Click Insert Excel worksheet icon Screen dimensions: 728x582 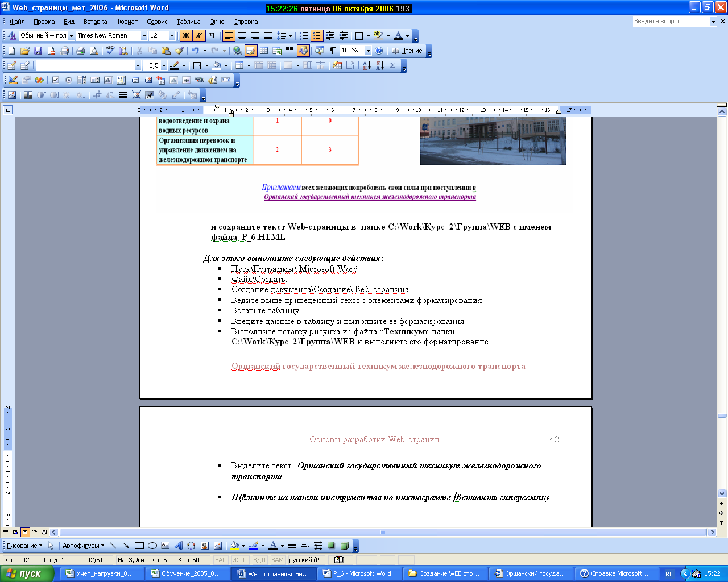pos(277,51)
